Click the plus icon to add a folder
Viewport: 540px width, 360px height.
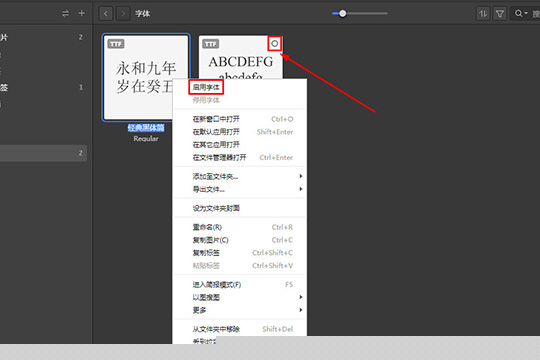tap(82, 13)
